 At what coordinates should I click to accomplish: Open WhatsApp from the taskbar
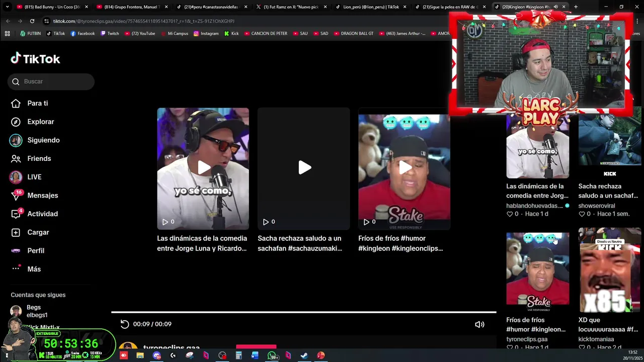(x=272, y=355)
